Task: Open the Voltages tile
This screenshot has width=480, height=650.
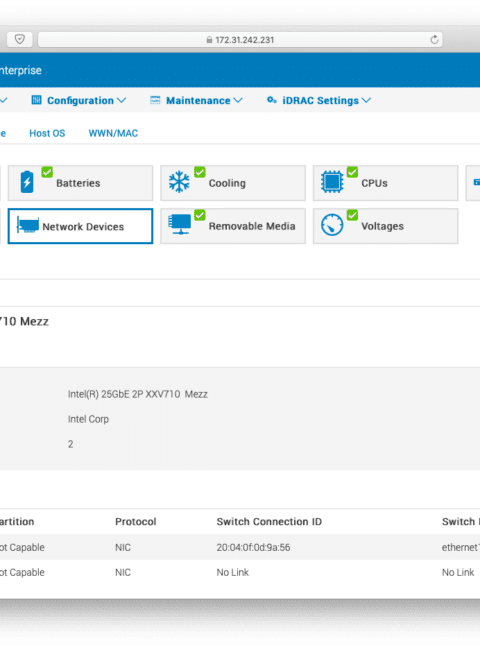Action: click(385, 226)
